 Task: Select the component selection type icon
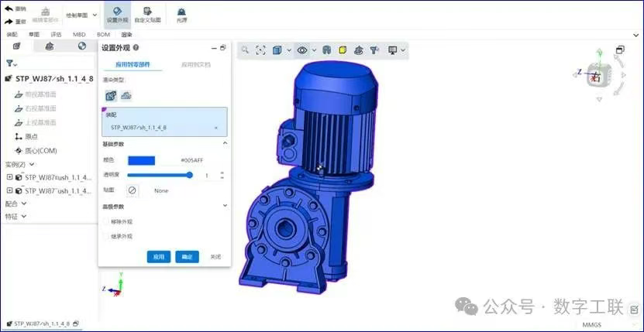pos(111,96)
